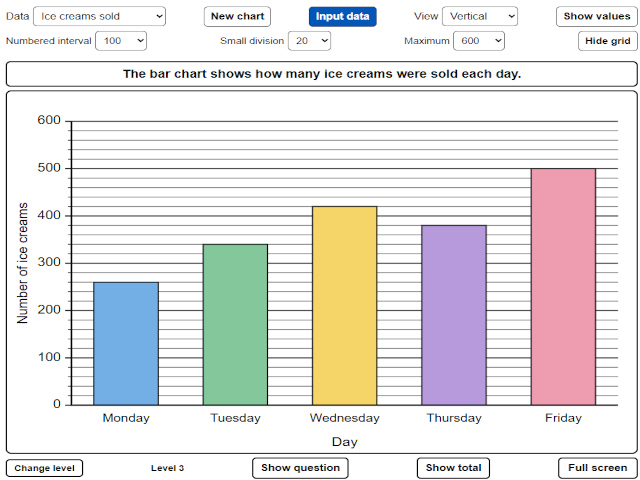The width and height of the screenshot is (640, 480).
Task: Click the chart title text banner
Action: 322,74
